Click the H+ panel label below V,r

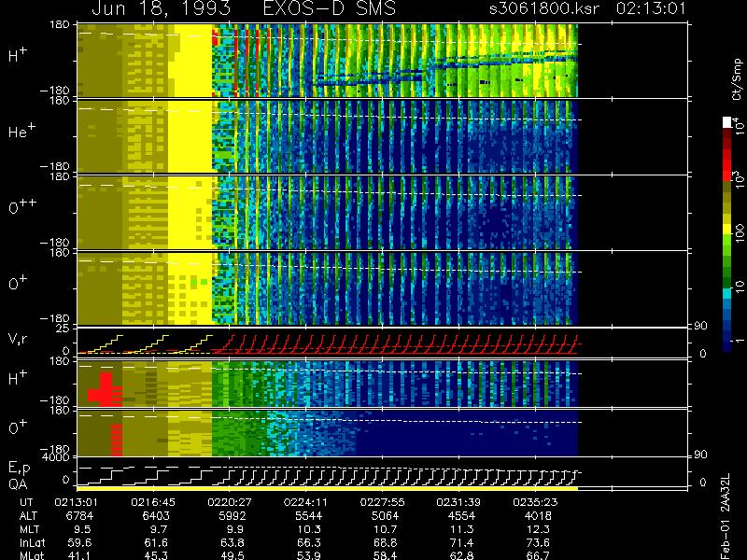point(18,378)
